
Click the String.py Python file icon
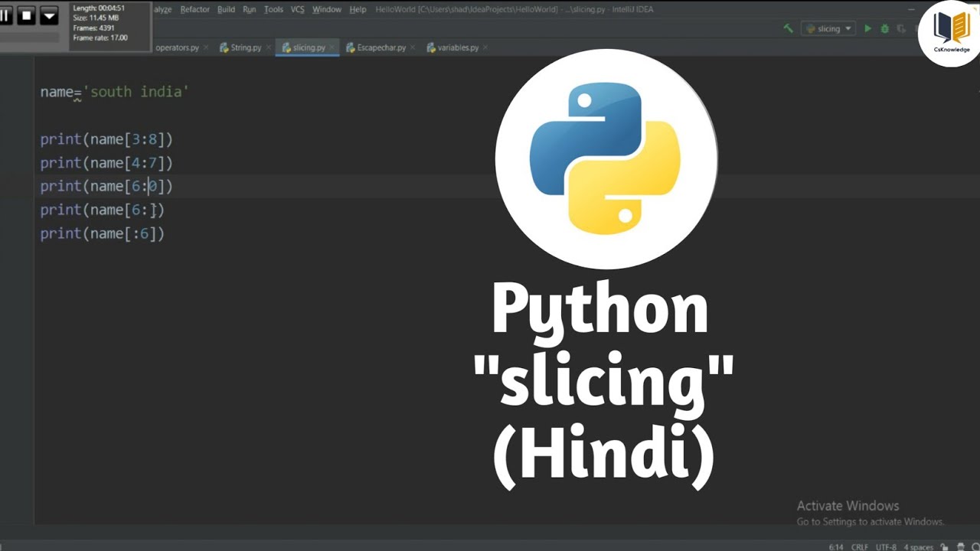[x=224, y=47]
